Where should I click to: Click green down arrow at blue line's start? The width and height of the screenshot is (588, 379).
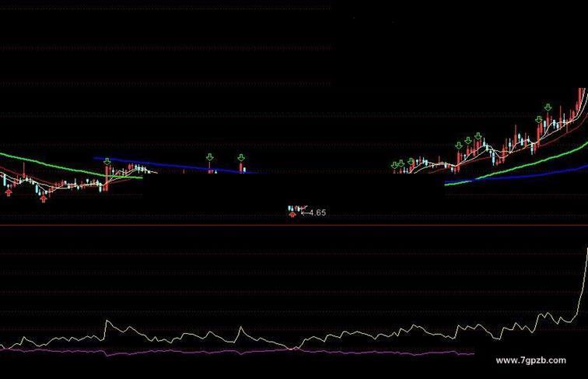point(107,161)
